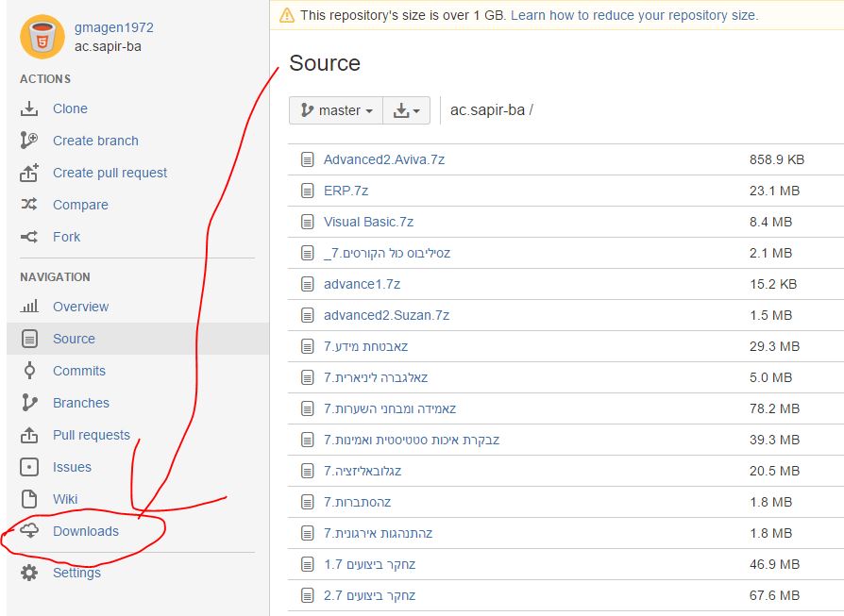Click the Downloads cloud icon

click(29, 531)
